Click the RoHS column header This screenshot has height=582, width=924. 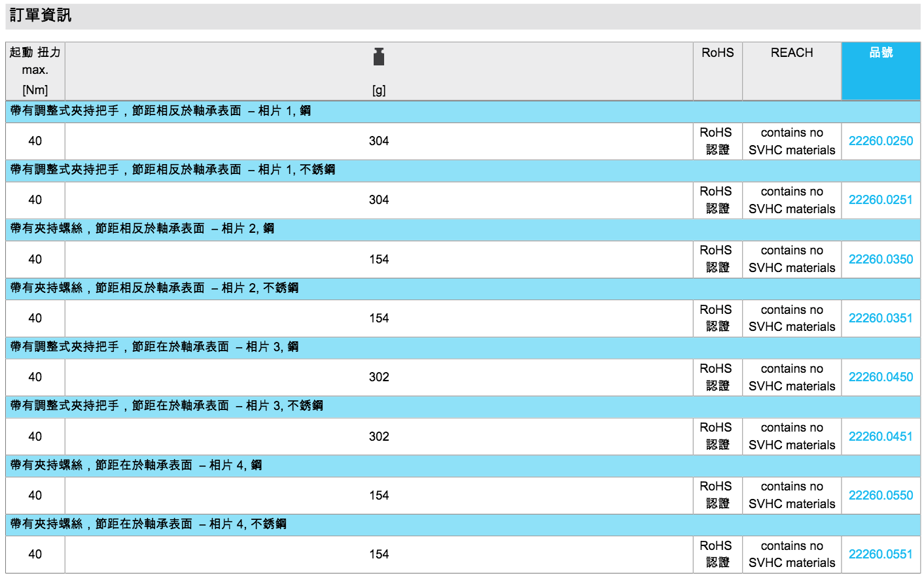717,53
